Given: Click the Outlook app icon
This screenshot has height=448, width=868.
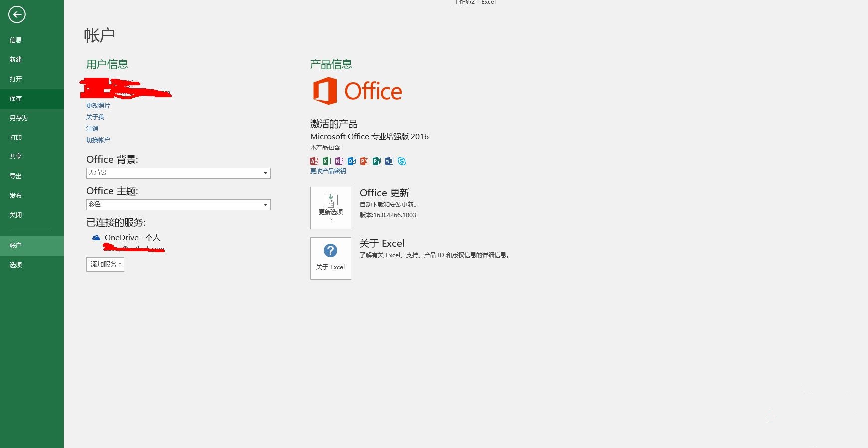Looking at the screenshot, I should tap(352, 161).
